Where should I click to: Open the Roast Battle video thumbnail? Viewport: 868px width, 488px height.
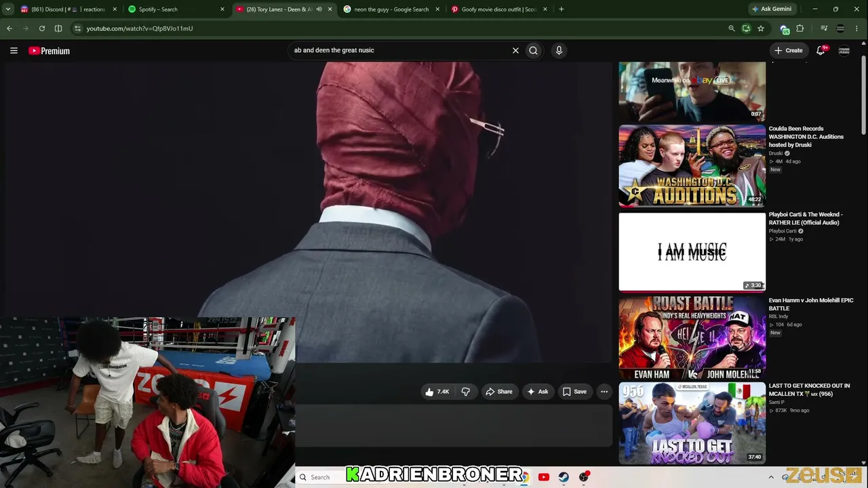click(x=692, y=338)
